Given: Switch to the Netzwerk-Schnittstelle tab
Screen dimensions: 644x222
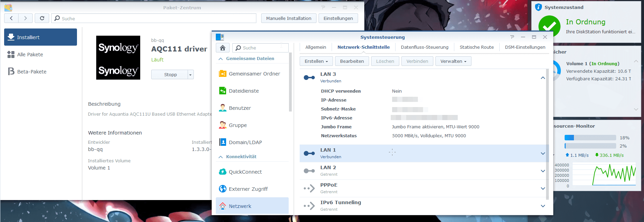Looking at the screenshot, I should pyautogui.click(x=364, y=47).
